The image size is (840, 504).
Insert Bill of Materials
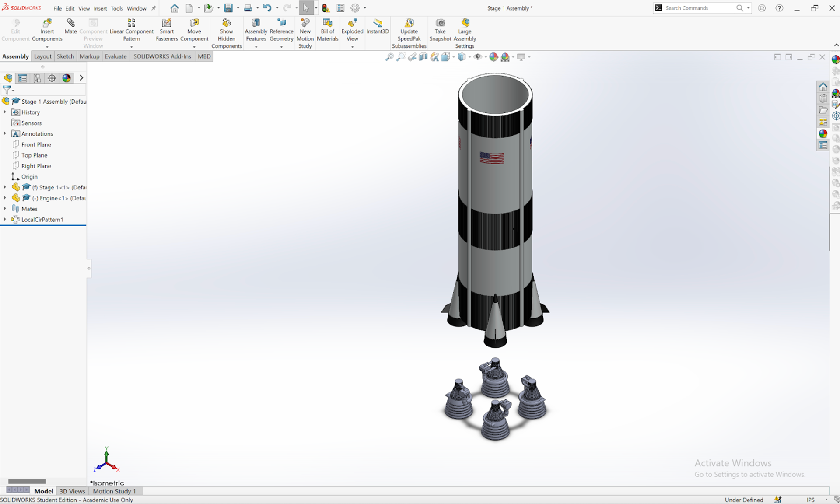pyautogui.click(x=327, y=30)
